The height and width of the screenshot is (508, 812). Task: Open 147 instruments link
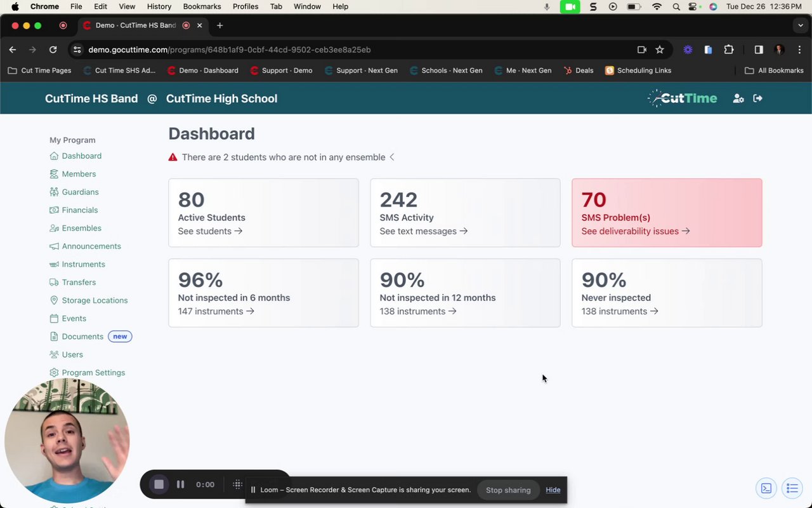(x=216, y=311)
